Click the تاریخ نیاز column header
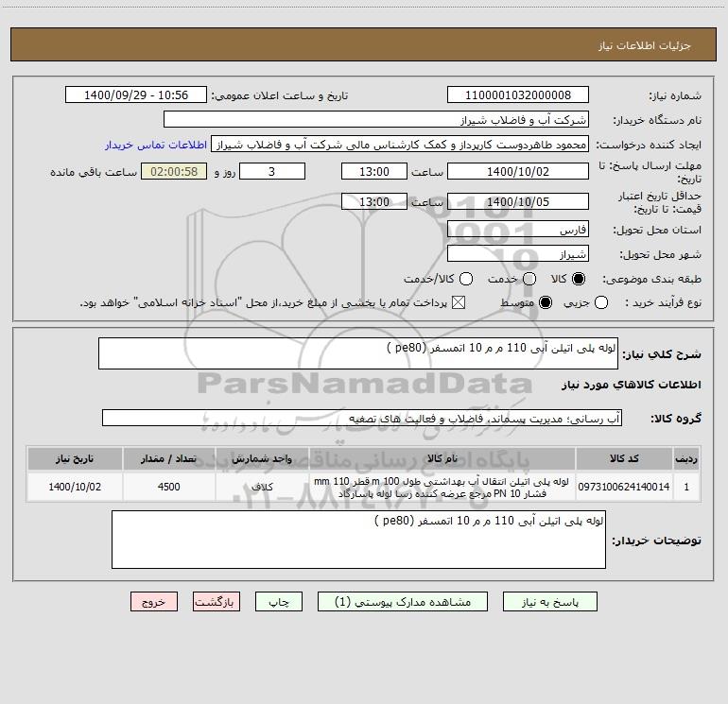728x704 pixels. coord(75,459)
